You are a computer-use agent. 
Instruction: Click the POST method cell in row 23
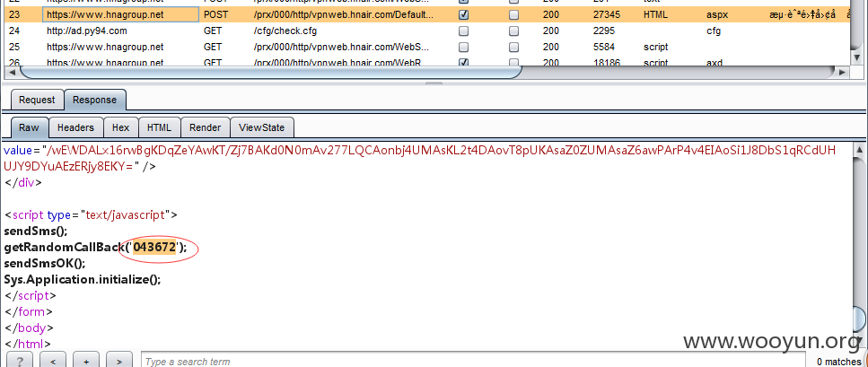click(215, 15)
